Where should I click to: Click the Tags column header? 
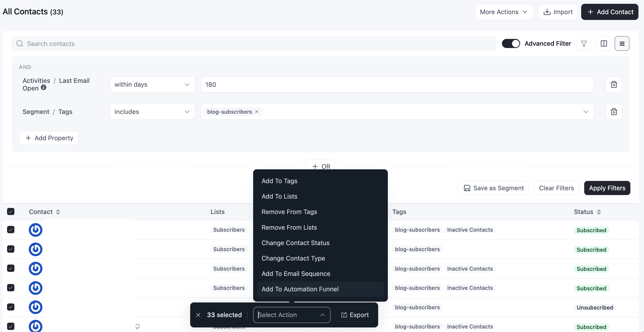399,212
